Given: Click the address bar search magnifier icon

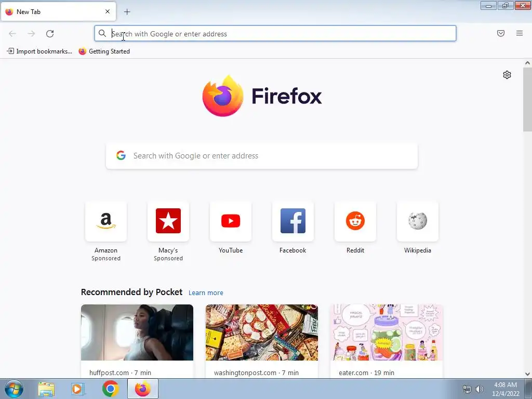Looking at the screenshot, I should click(x=102, y=33).
